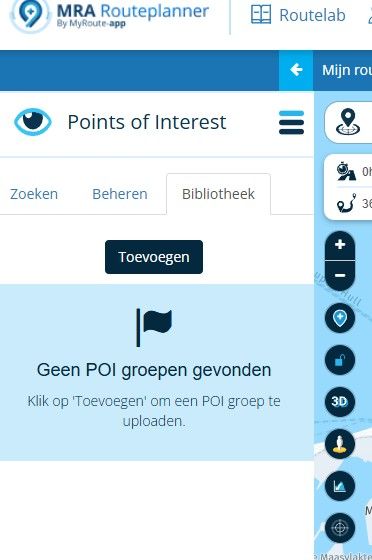The height and width of the screenshot is (560, 372).
Task: Switch to the Zoeken tab
Action: [x=34, y=194]
